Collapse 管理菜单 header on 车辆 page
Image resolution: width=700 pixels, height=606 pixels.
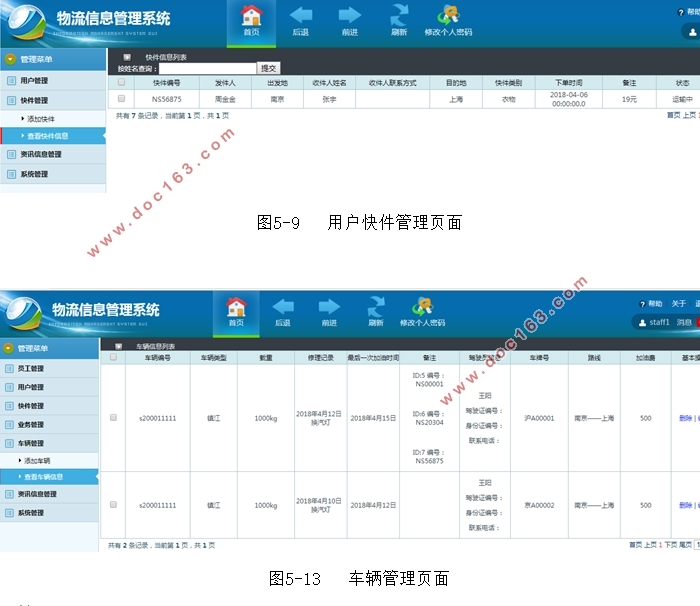(49, 348)
